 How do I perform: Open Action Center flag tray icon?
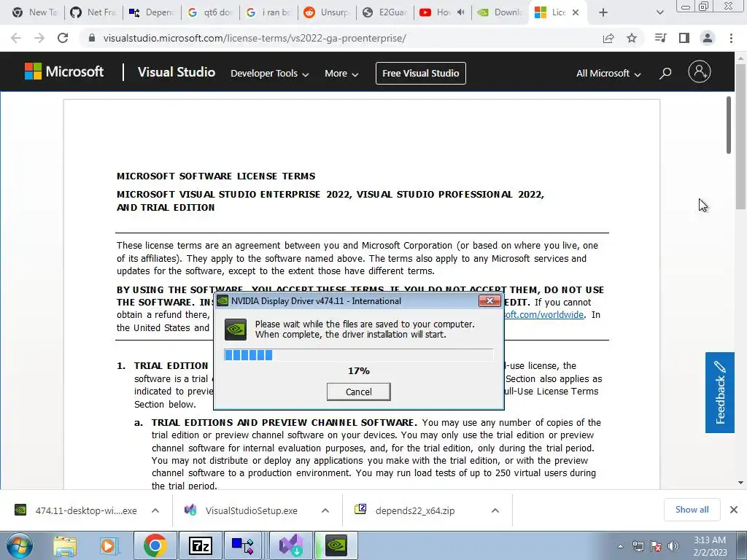pos(656,546)
